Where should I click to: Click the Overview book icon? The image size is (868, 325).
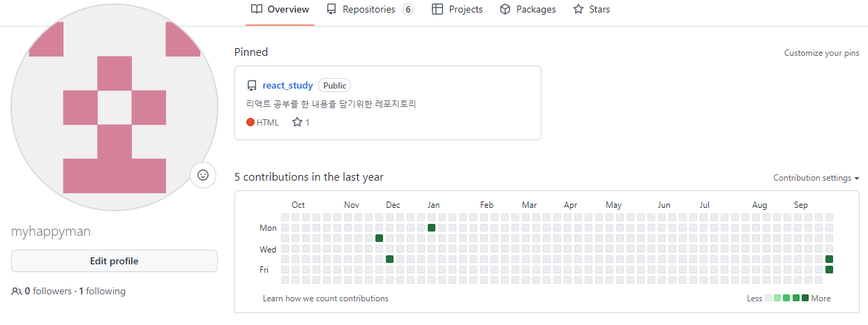click(257, 9)
